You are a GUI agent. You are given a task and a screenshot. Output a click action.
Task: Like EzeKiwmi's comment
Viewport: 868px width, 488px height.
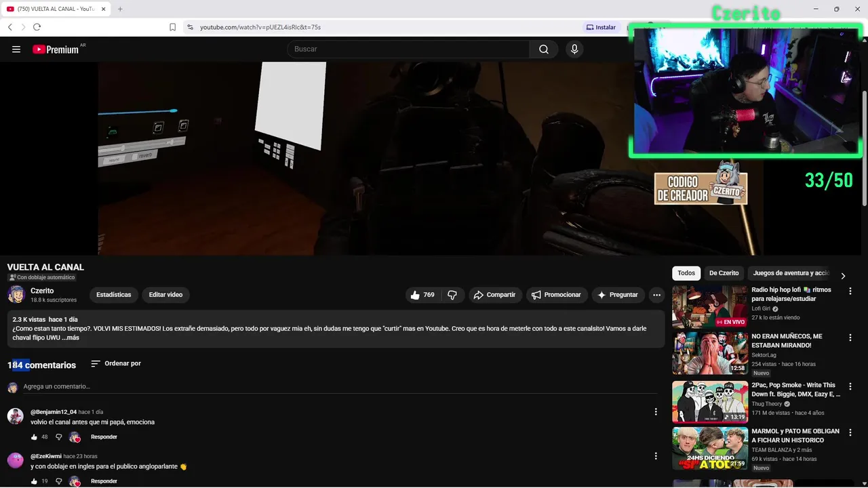[x=35, y=481]
